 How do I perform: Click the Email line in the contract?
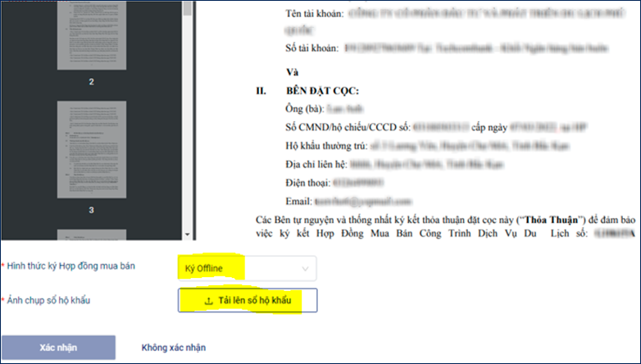point(348,201)
